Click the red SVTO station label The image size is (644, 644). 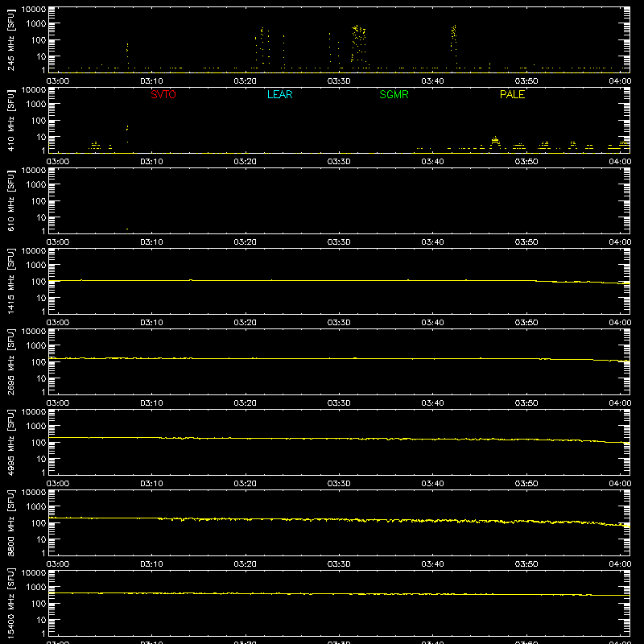(x=163, y=94)
